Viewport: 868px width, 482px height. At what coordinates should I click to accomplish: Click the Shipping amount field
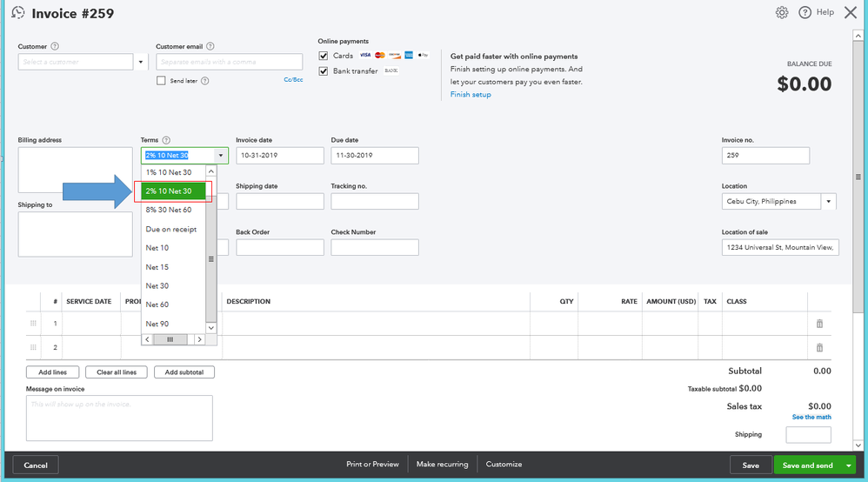pos(808,435)
